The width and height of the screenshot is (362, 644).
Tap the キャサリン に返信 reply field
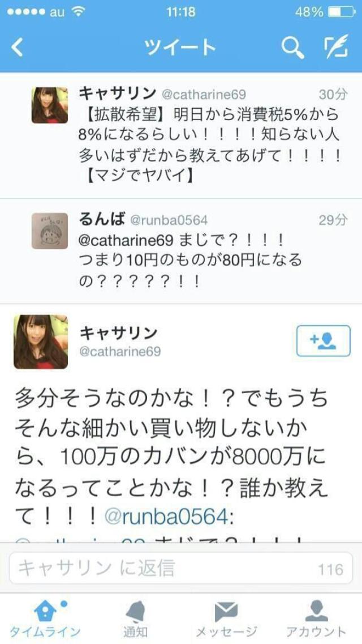(181, 568)
